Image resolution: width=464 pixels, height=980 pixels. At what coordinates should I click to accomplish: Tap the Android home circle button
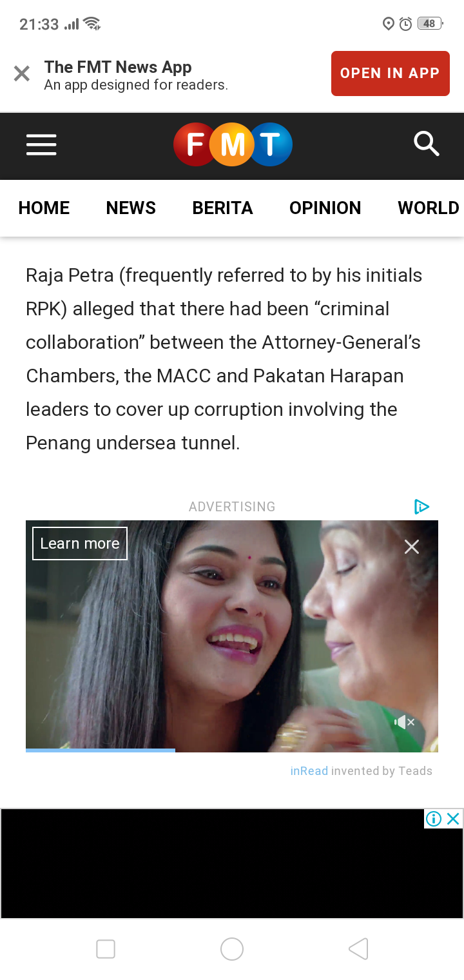[232, 949]
